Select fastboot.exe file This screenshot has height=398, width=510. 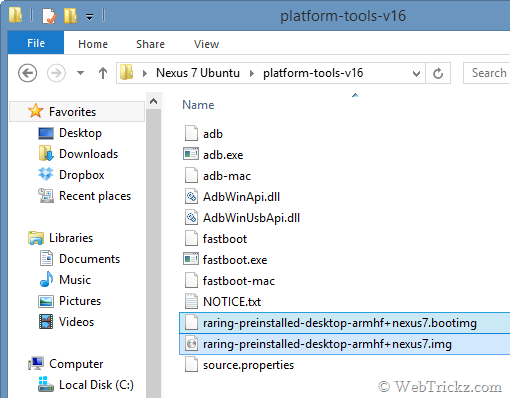pos(235,260)
